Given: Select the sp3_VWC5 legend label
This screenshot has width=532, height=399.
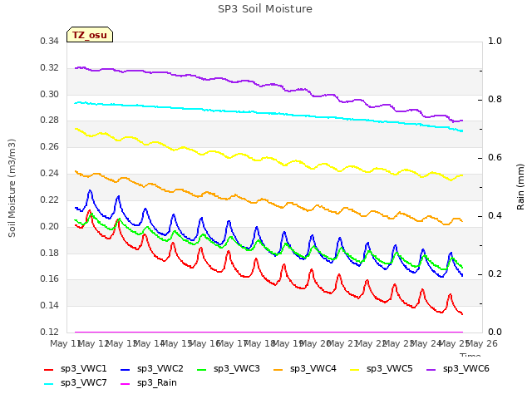Looking at the screenshot, I should point(390,368).
